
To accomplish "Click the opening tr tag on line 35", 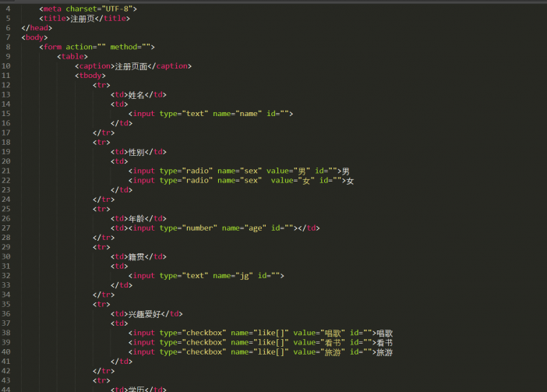I will 101,305.
